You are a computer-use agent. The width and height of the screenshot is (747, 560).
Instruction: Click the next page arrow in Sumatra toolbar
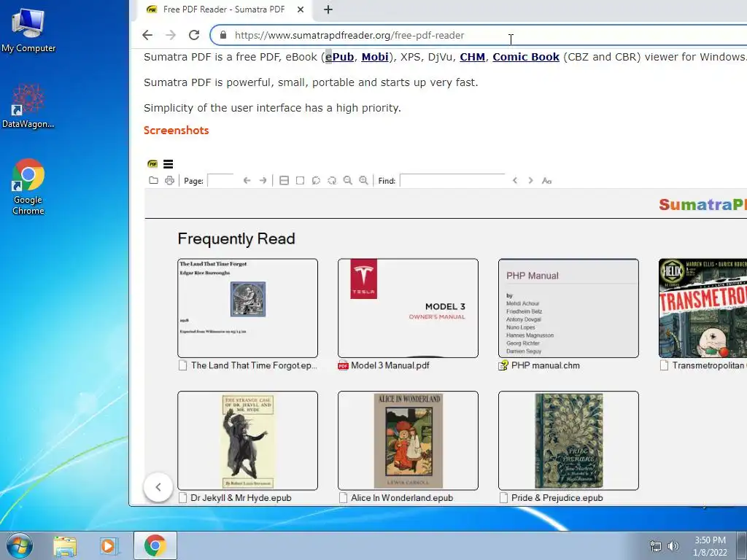[263, 181]
